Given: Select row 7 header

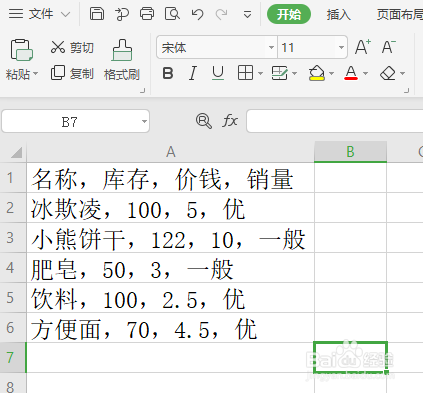Looking at the screenshot, I should click(13, 358).
